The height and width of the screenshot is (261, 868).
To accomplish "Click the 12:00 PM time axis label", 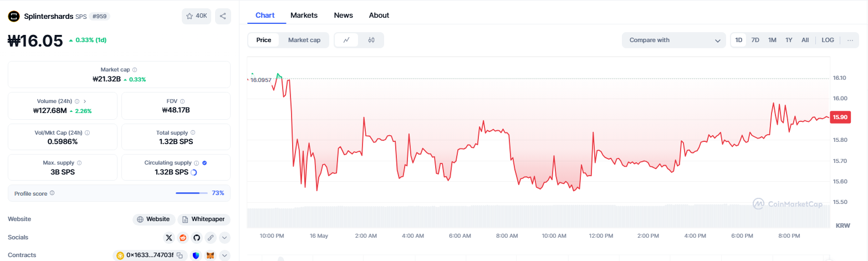I will (601, 236).
